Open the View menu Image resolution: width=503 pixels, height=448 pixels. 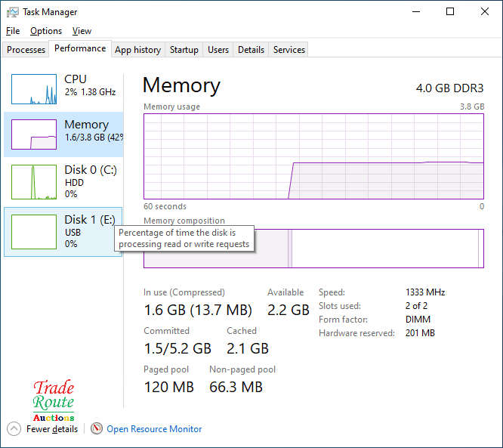tap(82, 31)
